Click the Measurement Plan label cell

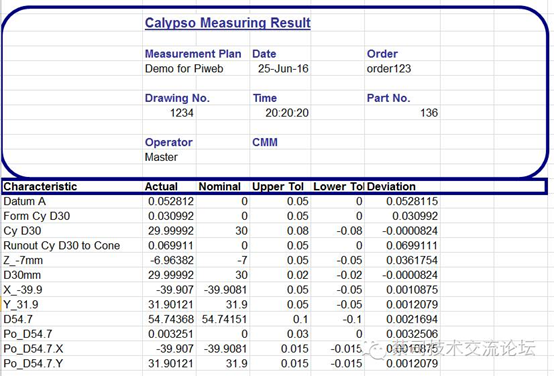pos(193,54)
